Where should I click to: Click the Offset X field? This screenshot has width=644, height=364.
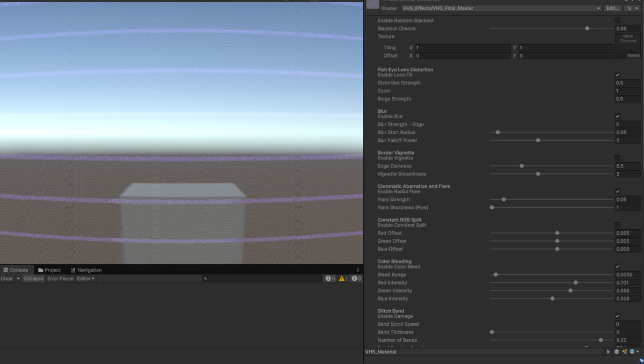point(463,56)
